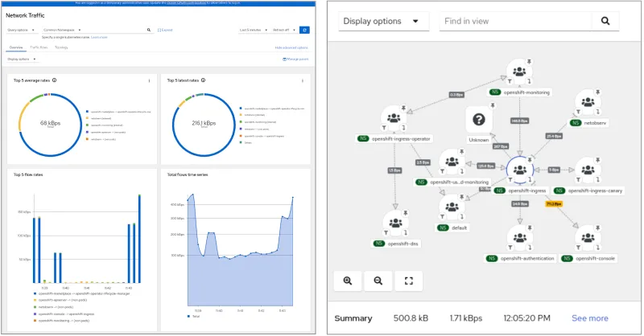Click the 148.8 Bps edge label
This screenshot has width=644, height=336.
(x=519, y=121)
